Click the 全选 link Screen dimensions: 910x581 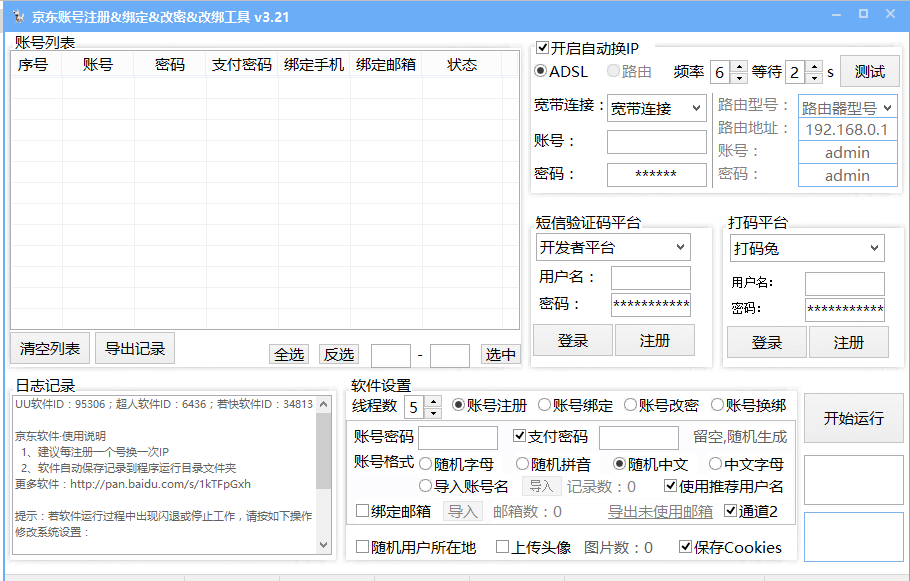point(290,354)
